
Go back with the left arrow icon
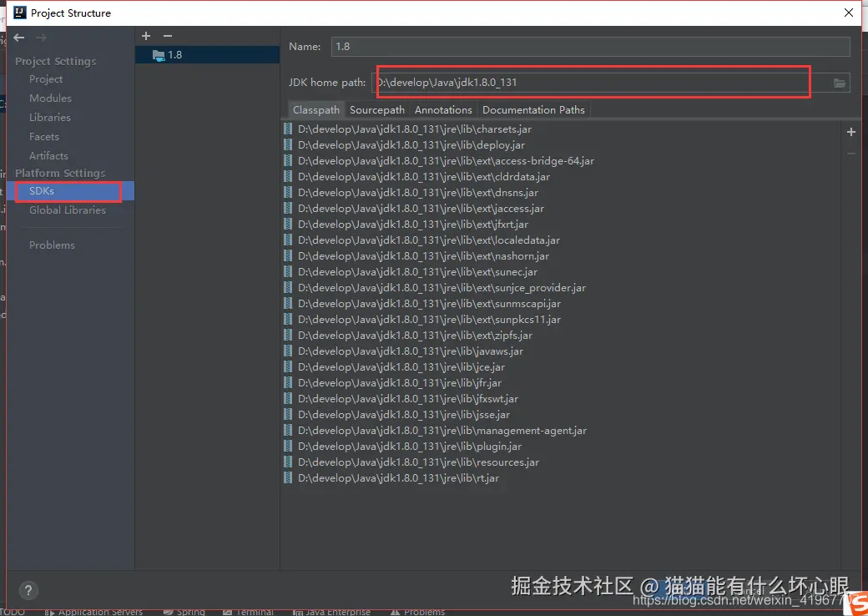(19, 38)
